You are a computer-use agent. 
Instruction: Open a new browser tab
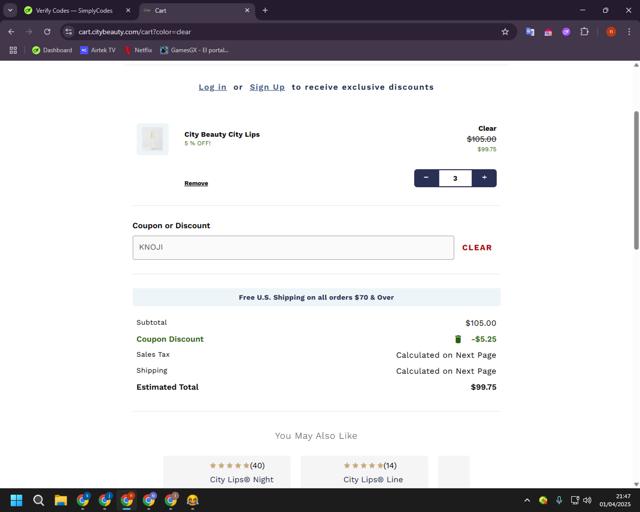pyautogui.click(x=265, y=11)
